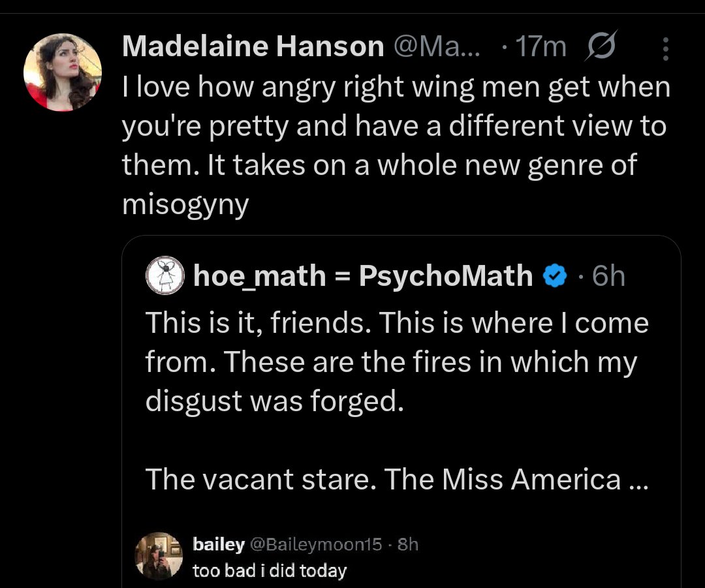
Task: Click bailey's display name
Action: 219,544
